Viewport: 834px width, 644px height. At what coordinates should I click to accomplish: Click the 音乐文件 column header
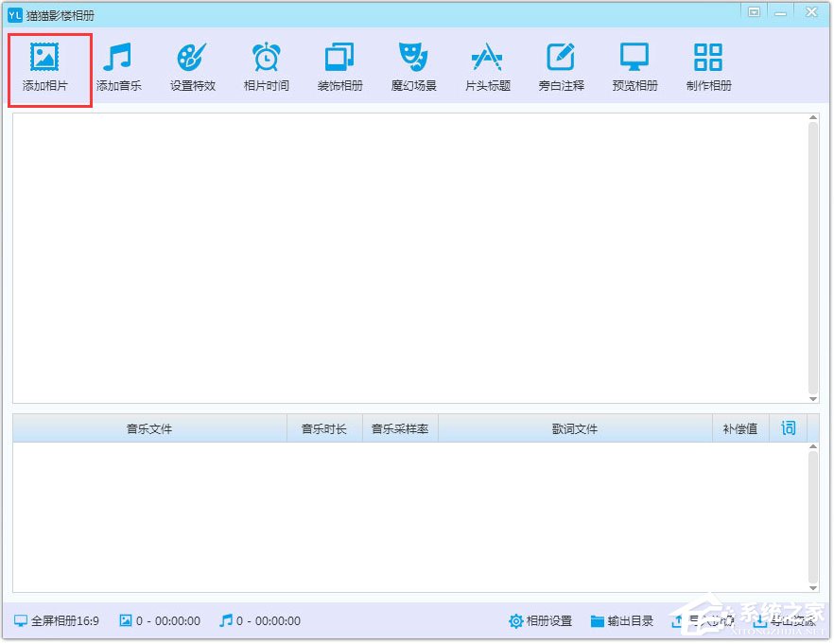(x=149, y=428)
